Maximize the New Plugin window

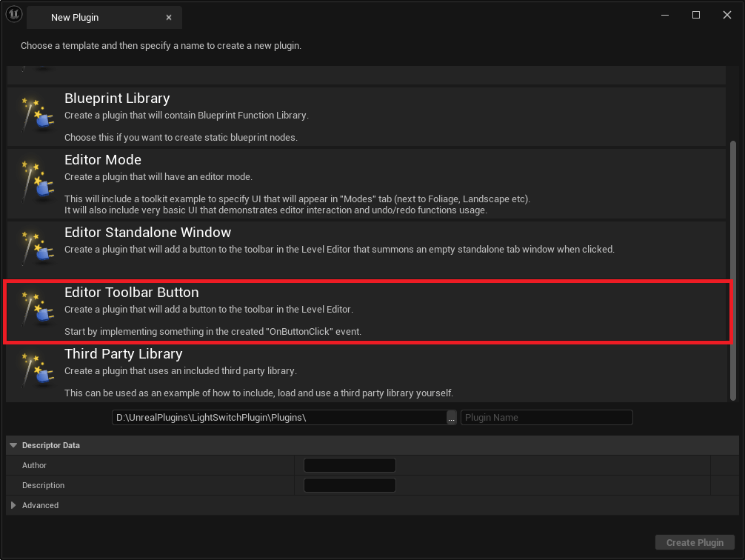[x=696, y=16]
